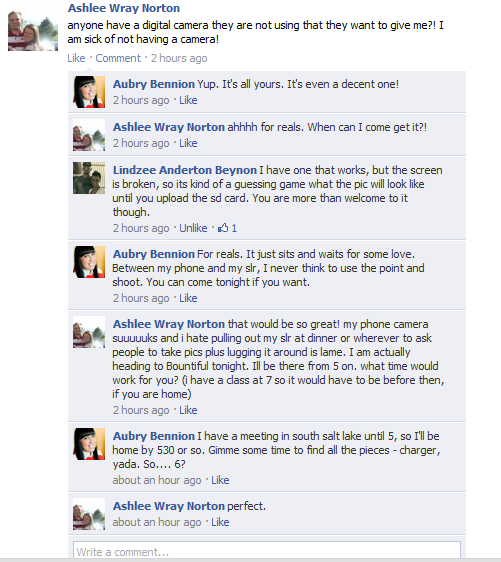Like Aubry's meeting in south salt lake comment
Viewport: 501px width, 562px height.
pos(220,480)
